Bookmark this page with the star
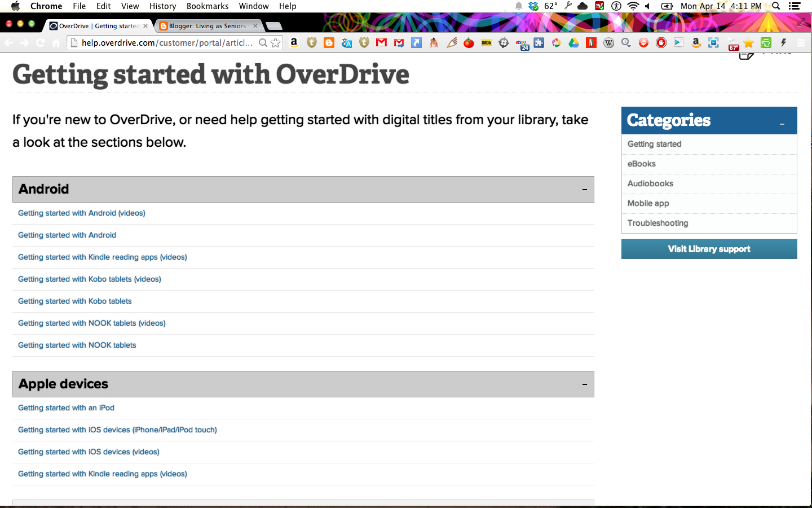Image resolution: width=812 pixels, height=508 pixels. (x=275, y=43)
